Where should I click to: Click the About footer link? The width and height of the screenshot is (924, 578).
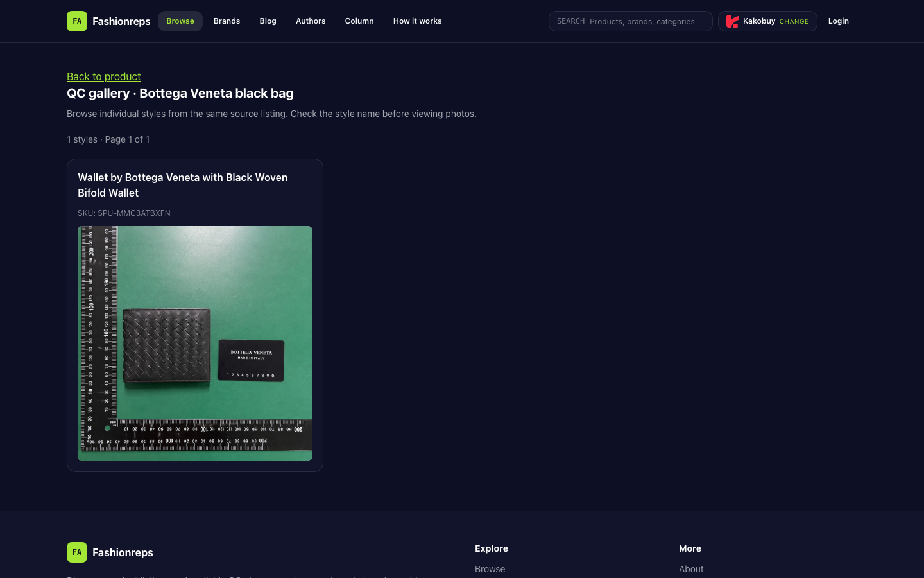coord(691,569)
